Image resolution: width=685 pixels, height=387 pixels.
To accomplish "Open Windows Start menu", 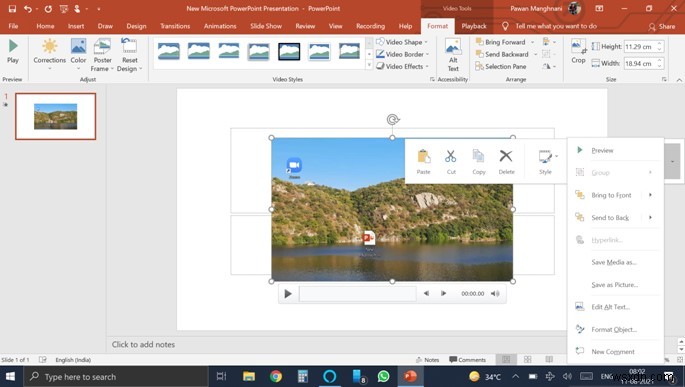I will pyautogui.click(x=10, y=377).
